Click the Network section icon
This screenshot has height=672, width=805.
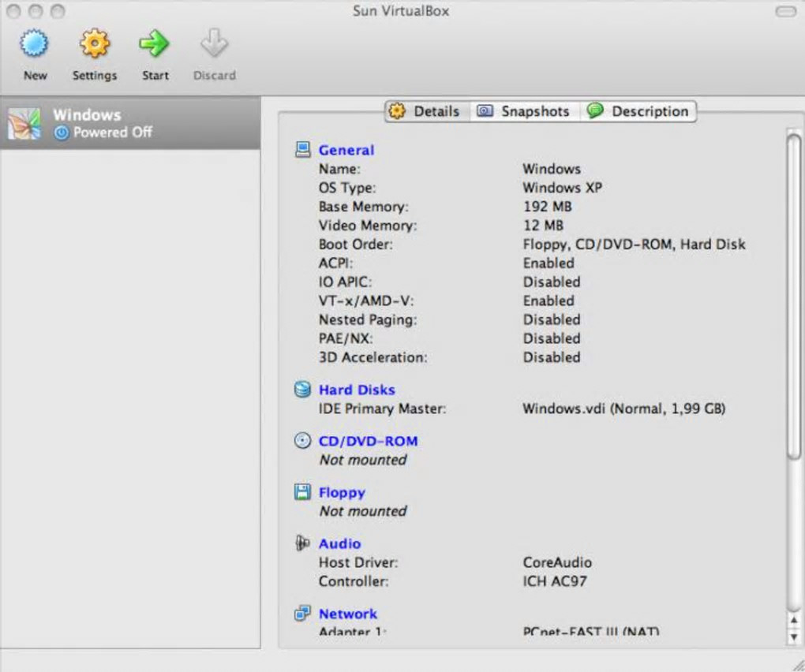(x=302, y=613)
